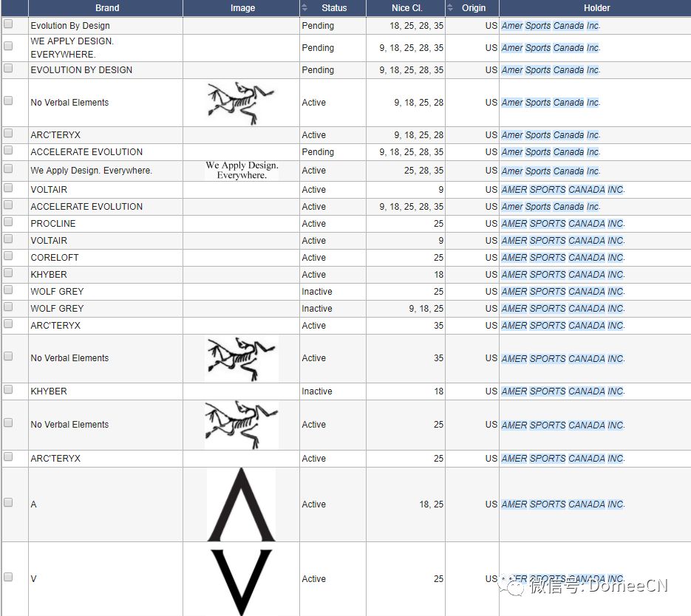Click the Holder column header
Screen dimensions: 691x616
point(596,8)
